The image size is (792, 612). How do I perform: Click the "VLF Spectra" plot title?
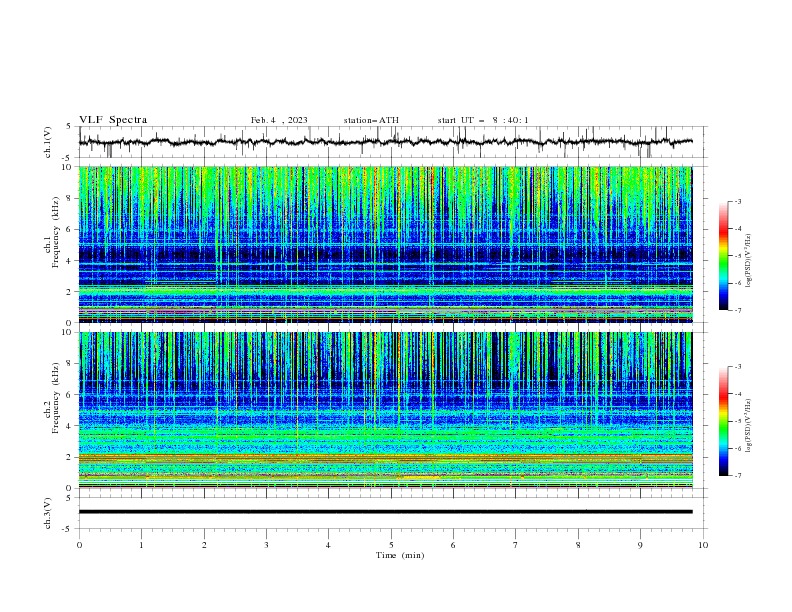tap(113, 120)
